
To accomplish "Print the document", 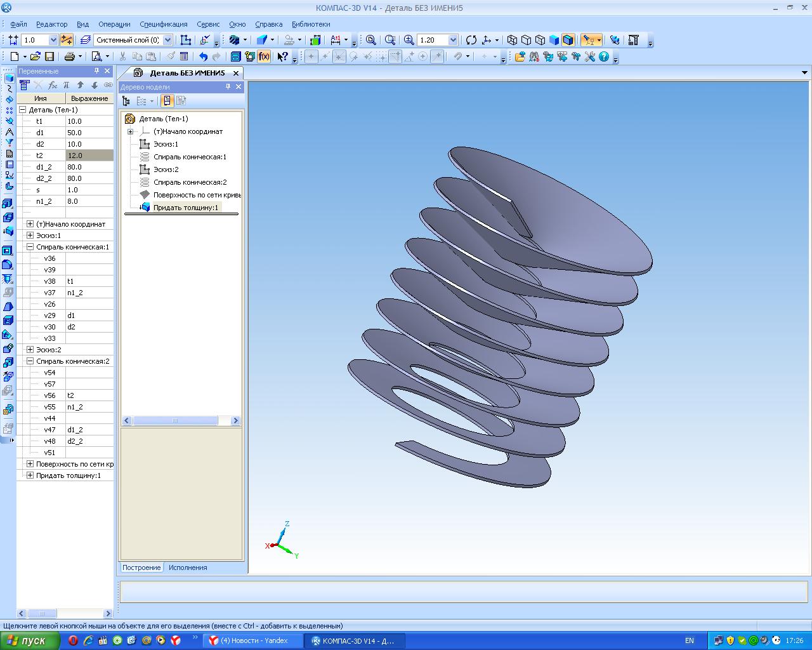I will 70,56.
